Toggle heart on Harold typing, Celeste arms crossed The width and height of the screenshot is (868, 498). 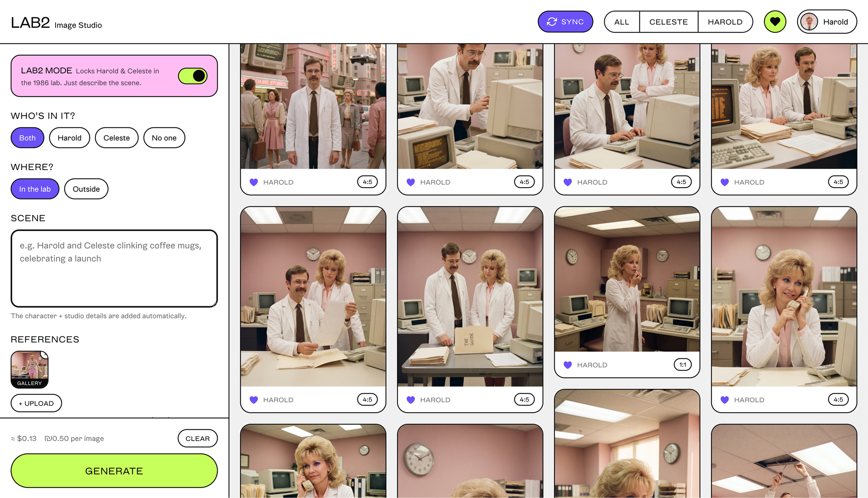click(568, 182)
